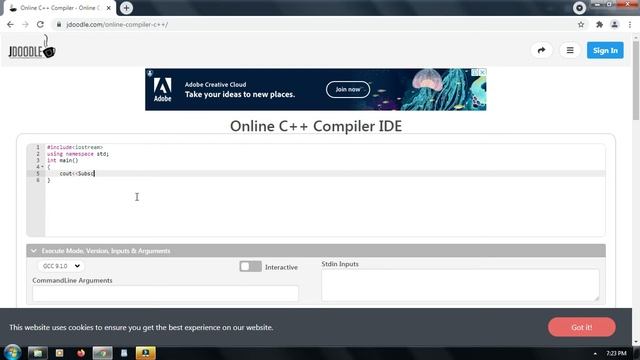
Task: Open the Windows Start orb
Action: [12, 353]
